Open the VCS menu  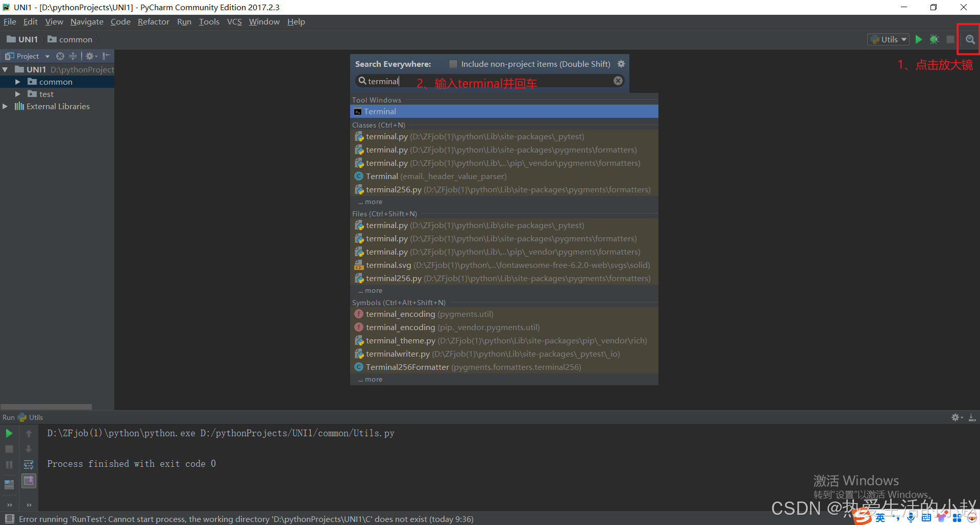click(x=234, y=21)
